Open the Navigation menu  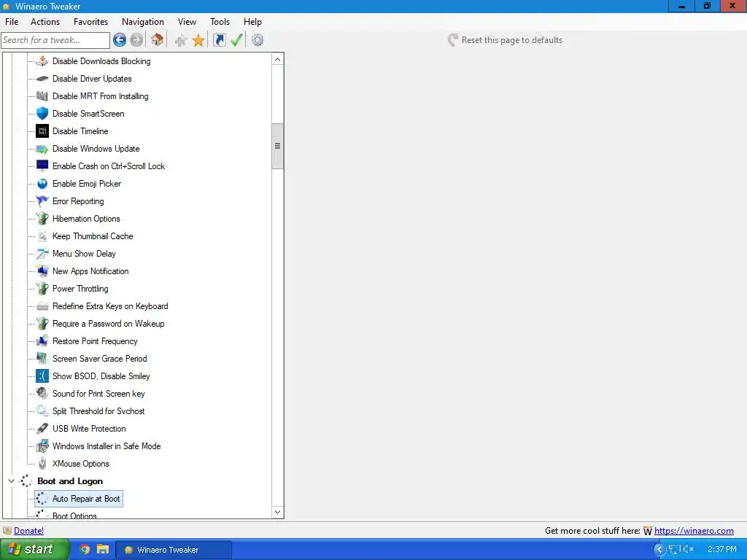click(143, 22)
